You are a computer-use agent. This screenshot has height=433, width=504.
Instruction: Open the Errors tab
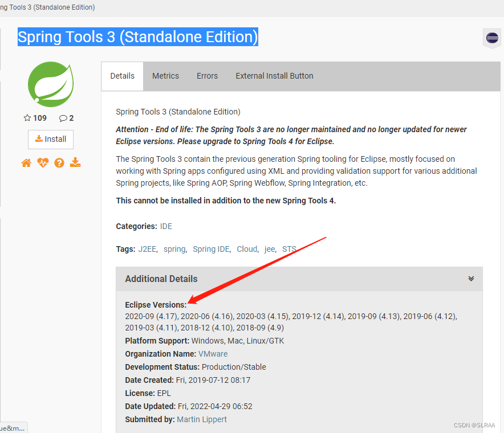208,76
